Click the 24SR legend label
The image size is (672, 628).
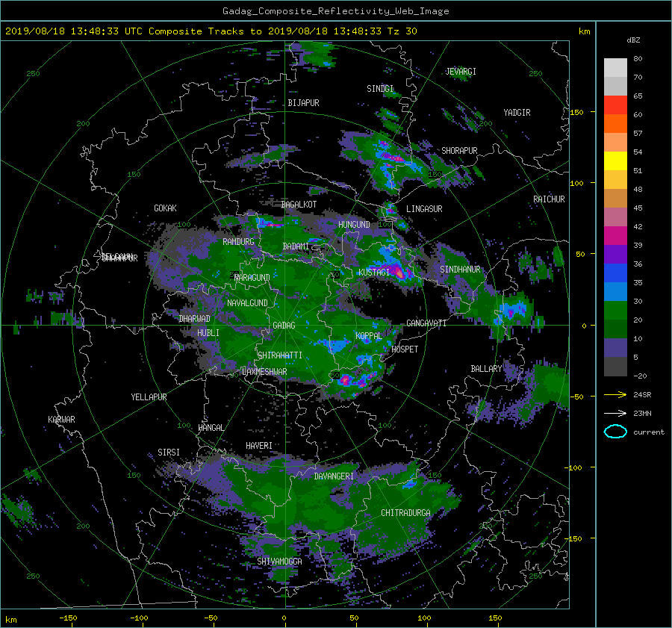click(642, 395)
